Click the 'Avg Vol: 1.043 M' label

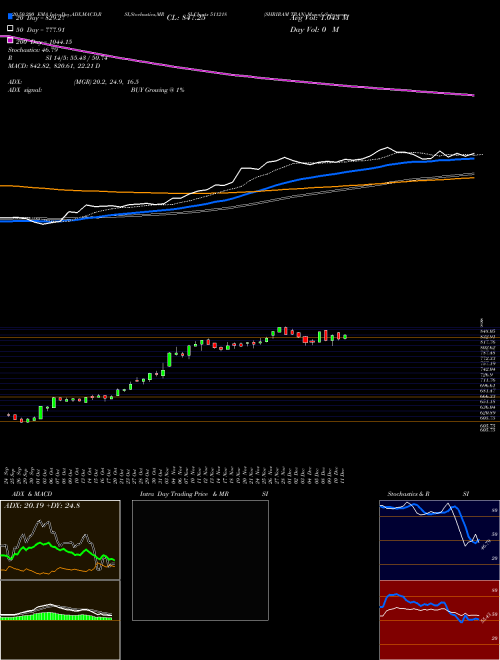click(x=319, y=18)
